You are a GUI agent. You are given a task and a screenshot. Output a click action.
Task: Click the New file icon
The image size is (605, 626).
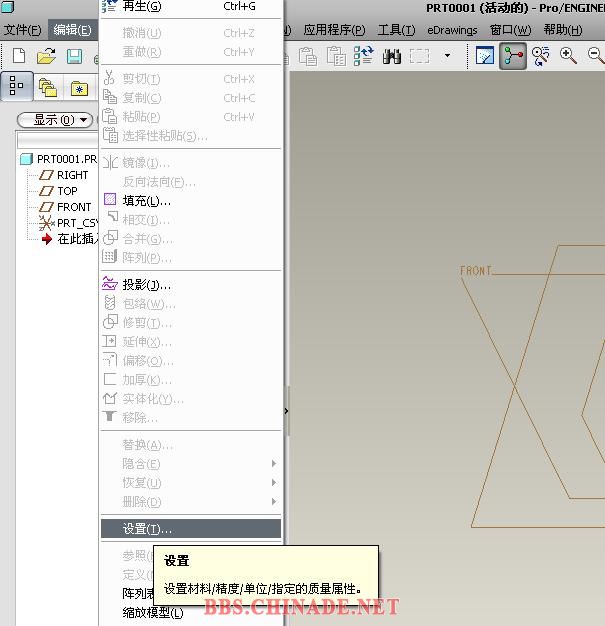coord(19,56)
